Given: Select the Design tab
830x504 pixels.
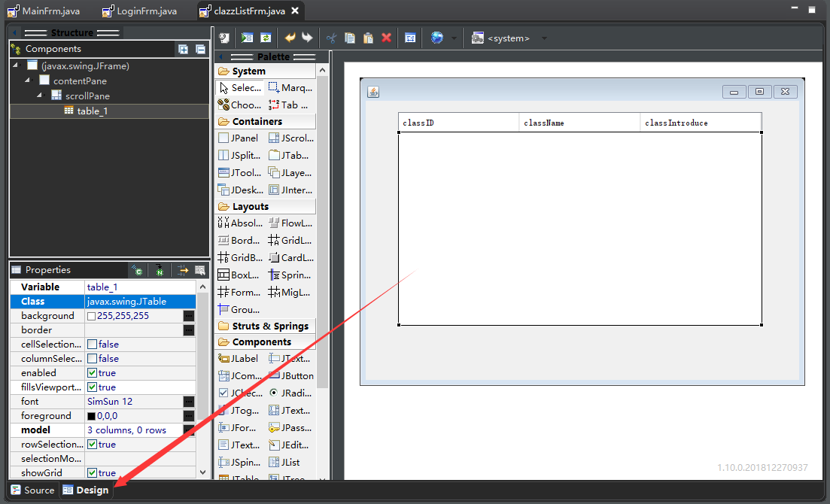Looking at the screenshot, I should coord(86,490).
